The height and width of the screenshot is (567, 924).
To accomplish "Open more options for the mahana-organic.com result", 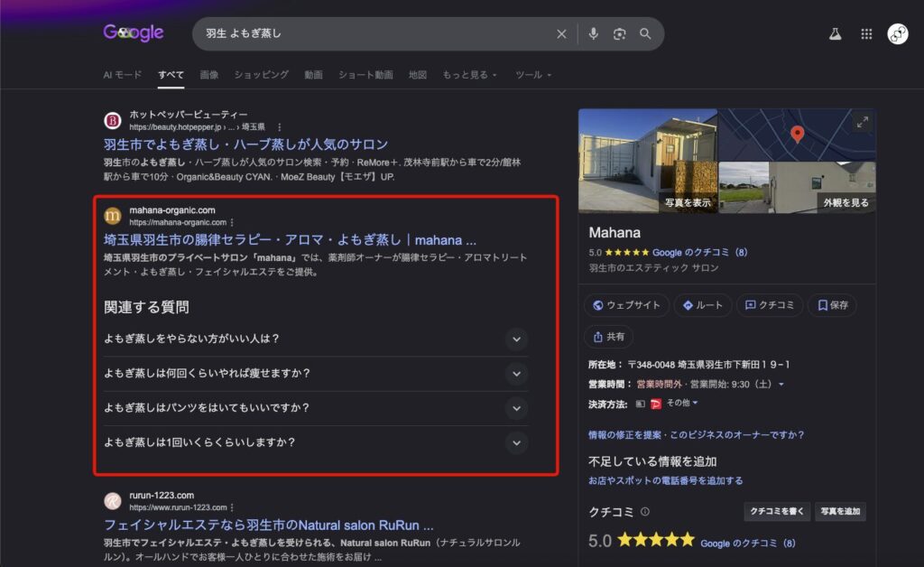I will click(x=232, y=223).
